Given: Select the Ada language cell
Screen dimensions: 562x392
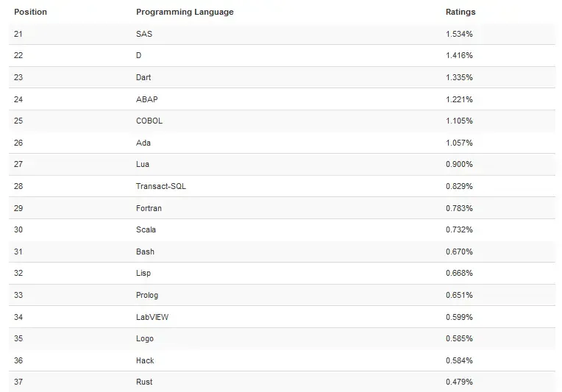Looking at the screenshot, I should [x=143, y=143].
